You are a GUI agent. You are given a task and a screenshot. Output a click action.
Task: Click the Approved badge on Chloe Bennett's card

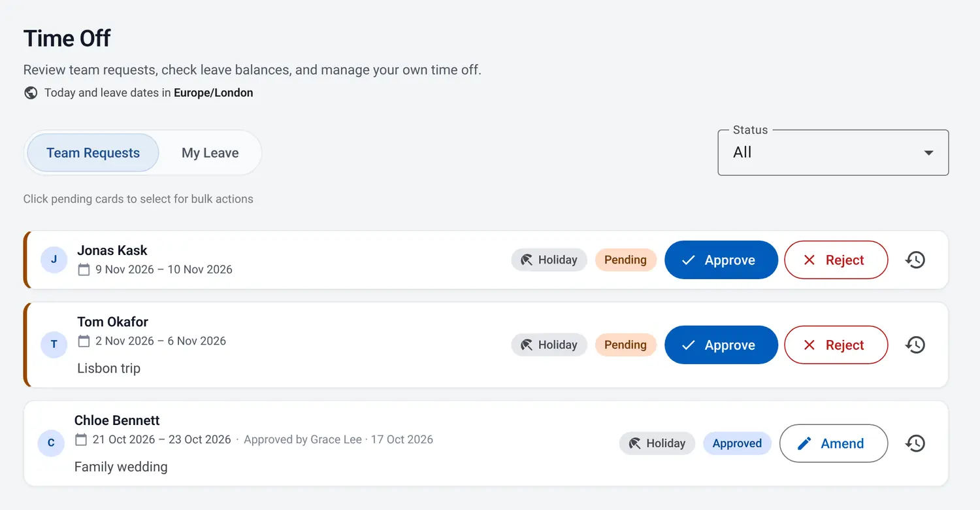point(737,443)
